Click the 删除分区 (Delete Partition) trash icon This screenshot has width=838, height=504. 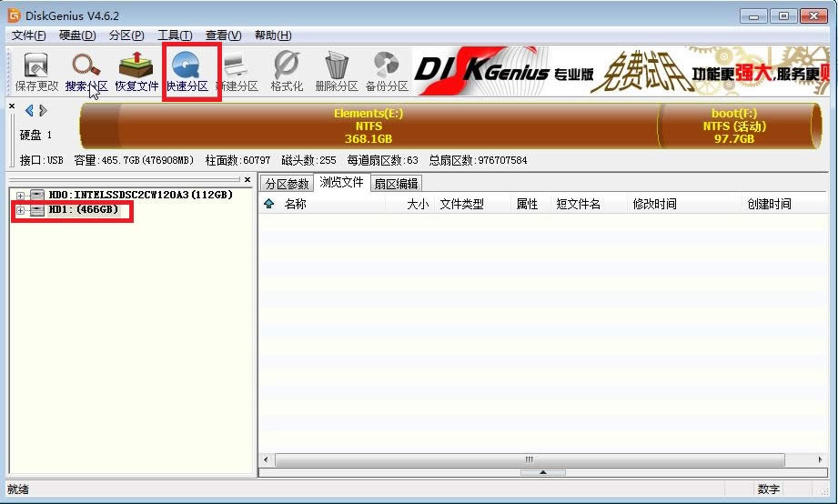pyautogui.click(x=337, y=73)
